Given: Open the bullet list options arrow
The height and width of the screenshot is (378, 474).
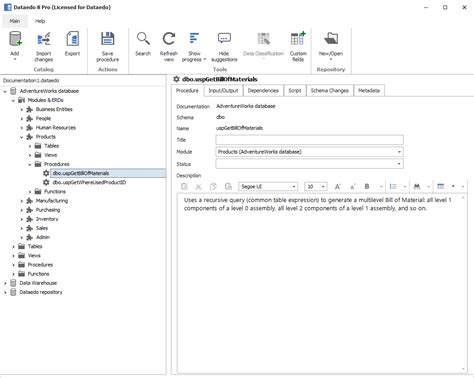Looking at the screenshot, I should tap(404, 187).
